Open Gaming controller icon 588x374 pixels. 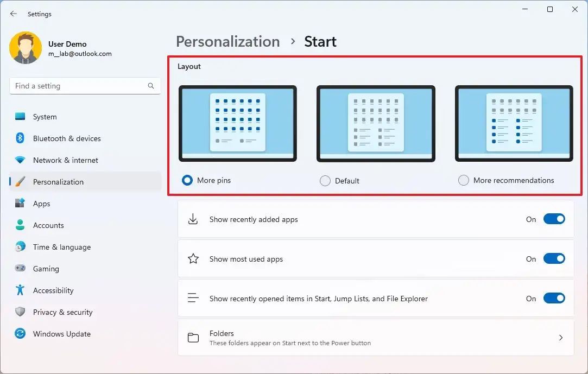(x=20, y=269)
